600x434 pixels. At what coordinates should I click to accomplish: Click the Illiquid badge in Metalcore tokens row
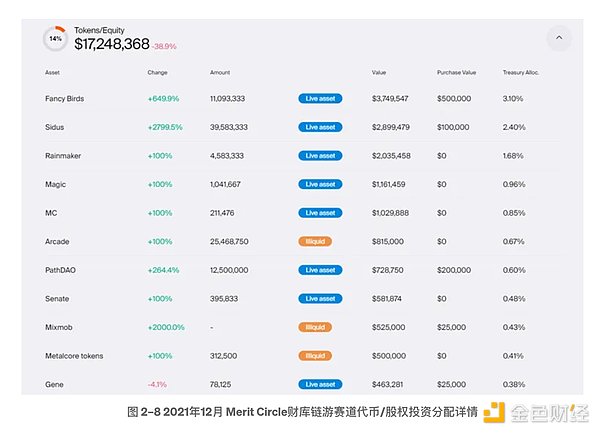pos(314,355)
